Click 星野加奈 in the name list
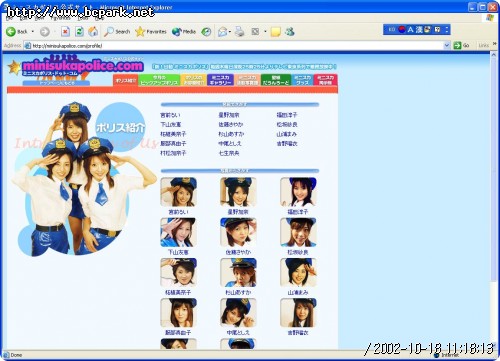The height and width of the screenshot is (361, 500). [229, 115]
